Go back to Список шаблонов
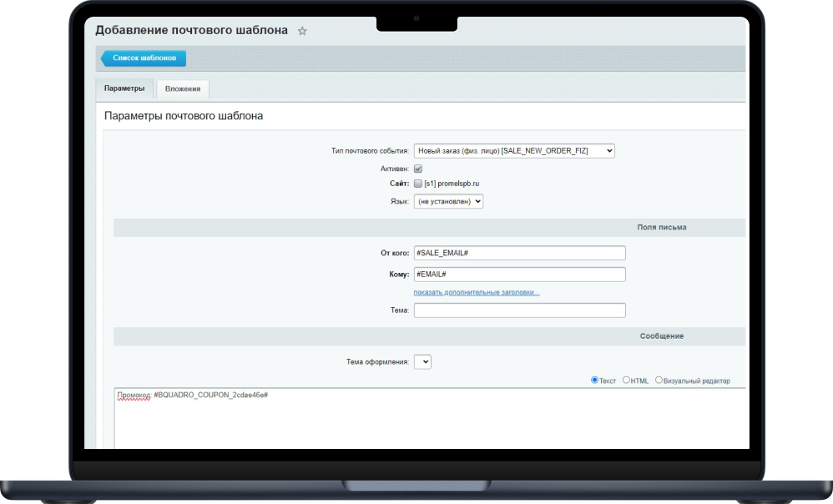Image resolution: width=833 pixels, height=504 pixels. tap(144, 58)
